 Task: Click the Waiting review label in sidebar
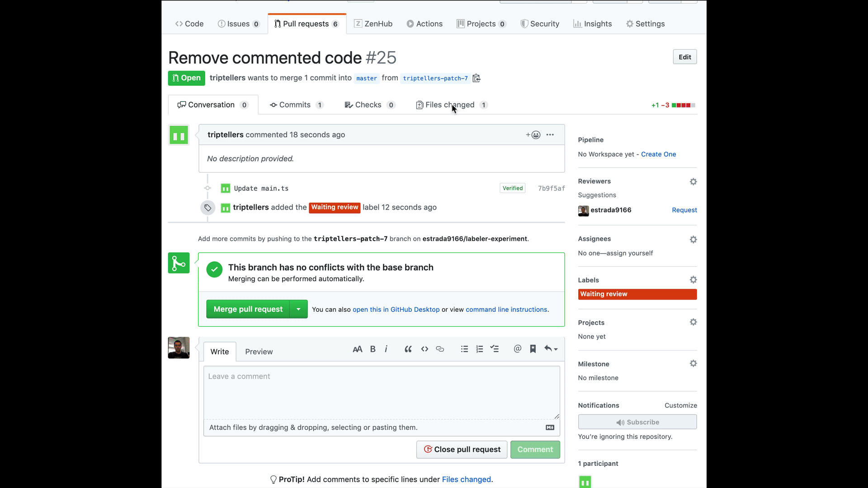tap(637, 294)
